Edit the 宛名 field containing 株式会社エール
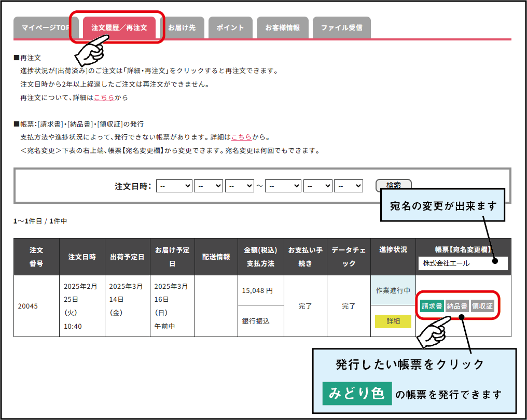The width and height of the screenshot is (527, 420). click(463, 263)
